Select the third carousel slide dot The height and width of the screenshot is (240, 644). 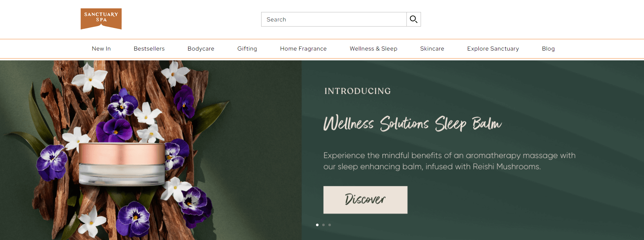click(329, 225)
